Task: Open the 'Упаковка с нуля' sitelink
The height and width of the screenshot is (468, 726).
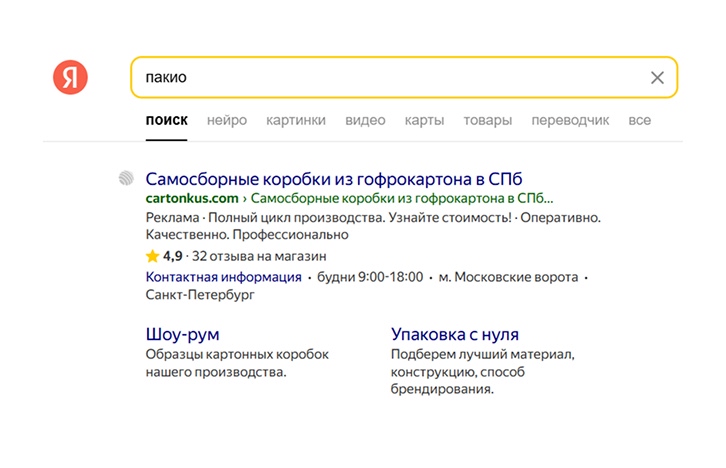Action: tap(455, 334)
